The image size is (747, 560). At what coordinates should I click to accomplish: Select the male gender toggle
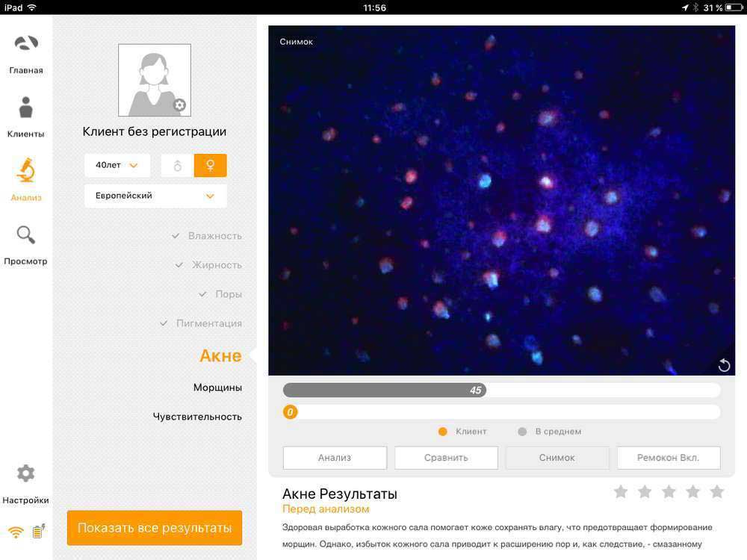click(x=178, y=166)
